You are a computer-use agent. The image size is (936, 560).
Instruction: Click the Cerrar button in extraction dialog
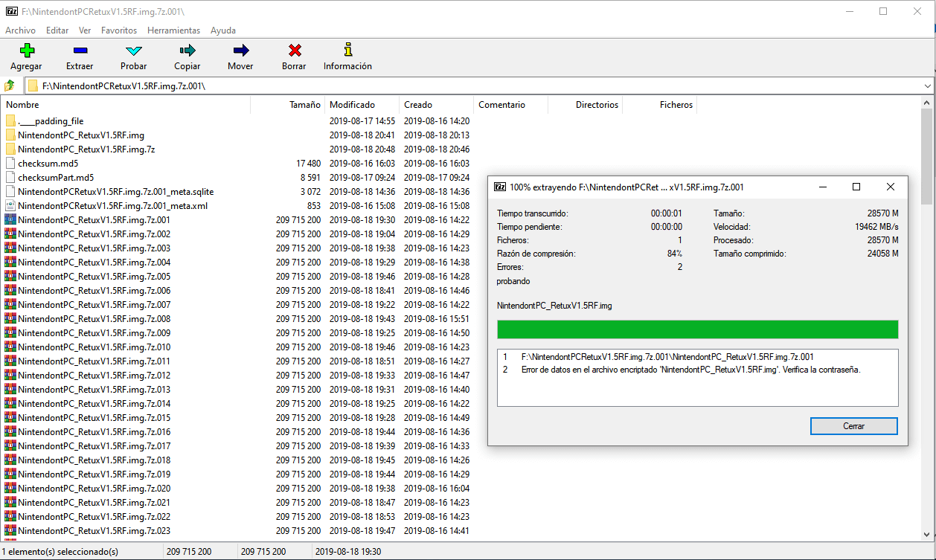[854, 426]
